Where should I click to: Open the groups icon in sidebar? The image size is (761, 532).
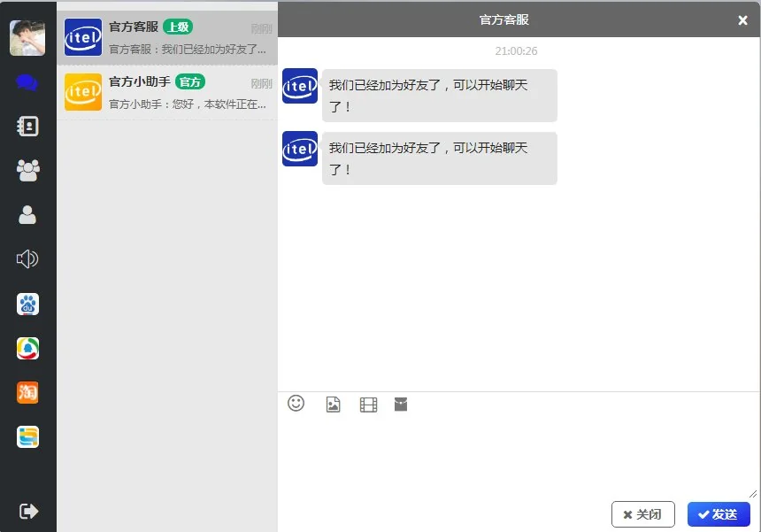point(27,170)
